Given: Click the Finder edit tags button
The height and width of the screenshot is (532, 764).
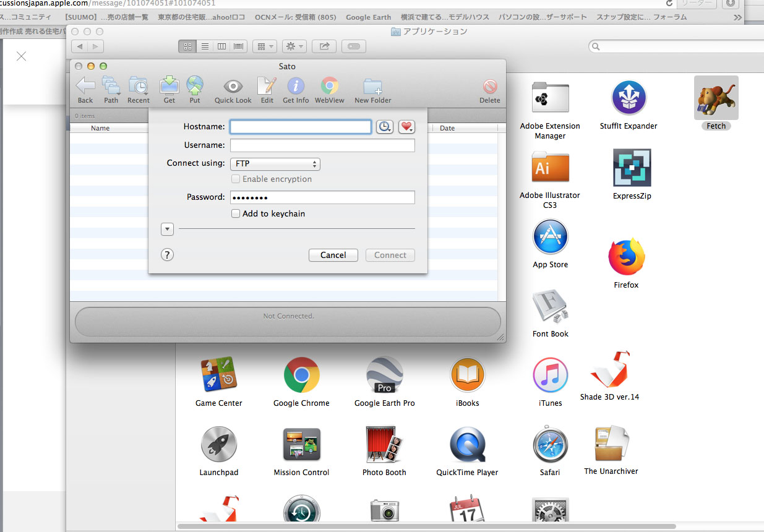Looking at the screenshot, I should point(354,46).
